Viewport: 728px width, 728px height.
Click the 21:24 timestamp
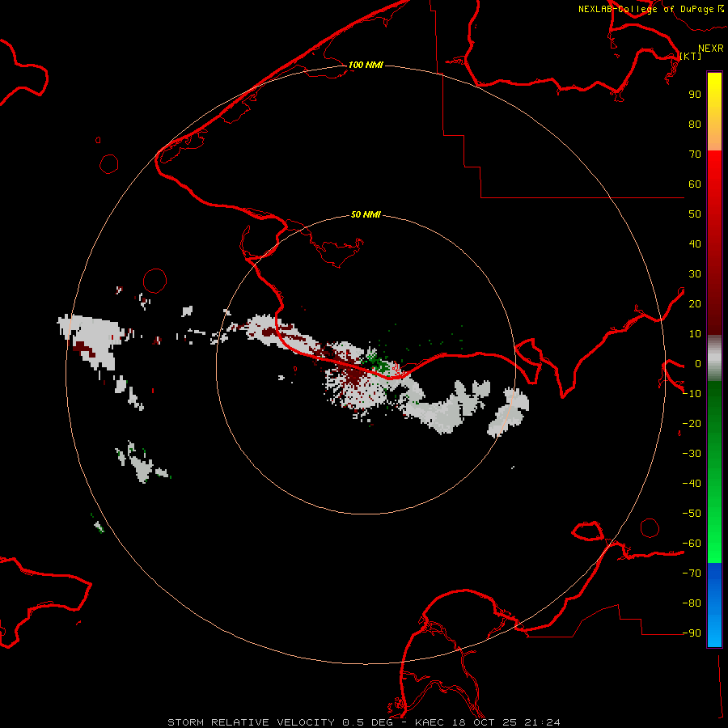(x=542, y=722)
